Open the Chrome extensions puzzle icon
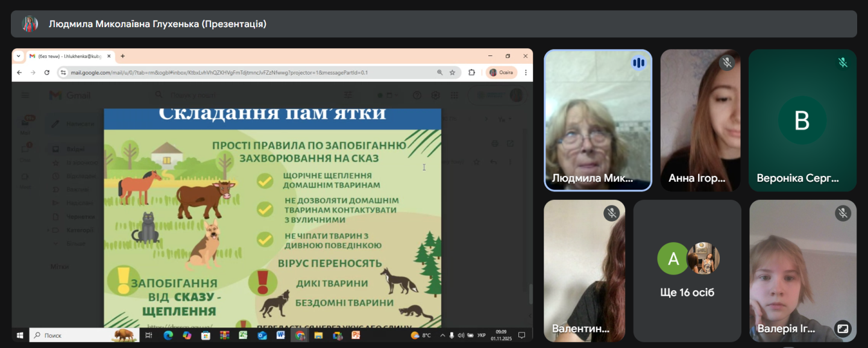 472,72
